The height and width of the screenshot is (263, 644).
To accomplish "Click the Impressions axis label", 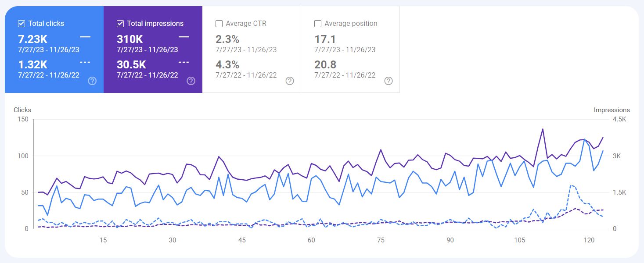I will [612, 110].
